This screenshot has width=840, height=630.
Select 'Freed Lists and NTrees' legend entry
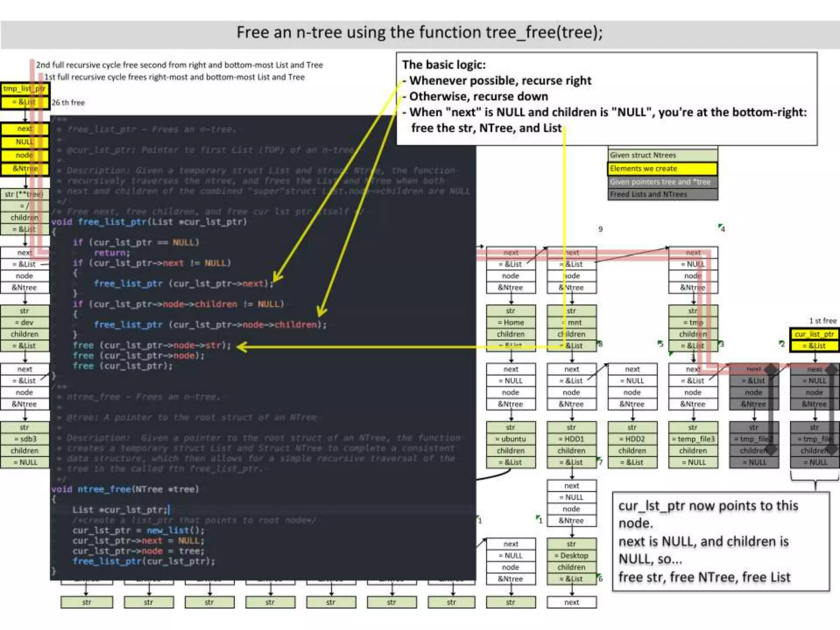point(663,194)
